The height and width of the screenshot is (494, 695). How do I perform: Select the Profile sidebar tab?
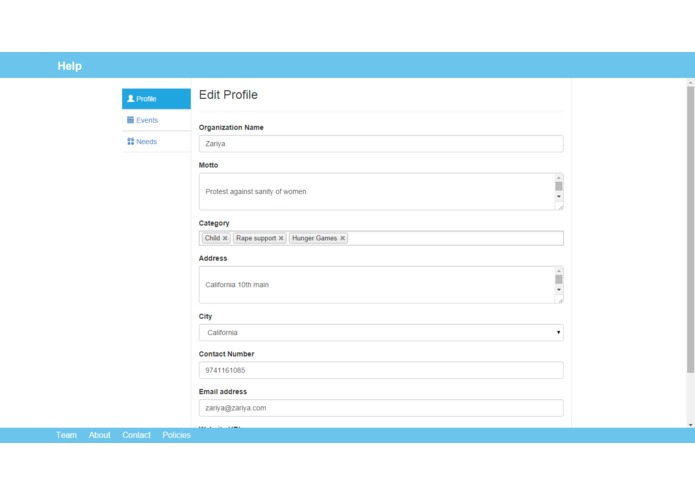tap(156, 99)
